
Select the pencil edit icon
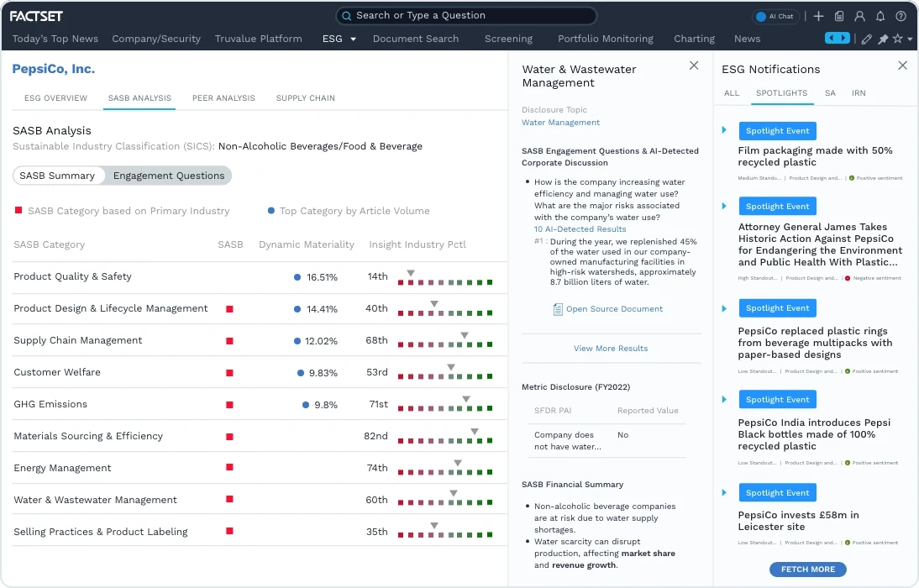click(x=865, y=39)
